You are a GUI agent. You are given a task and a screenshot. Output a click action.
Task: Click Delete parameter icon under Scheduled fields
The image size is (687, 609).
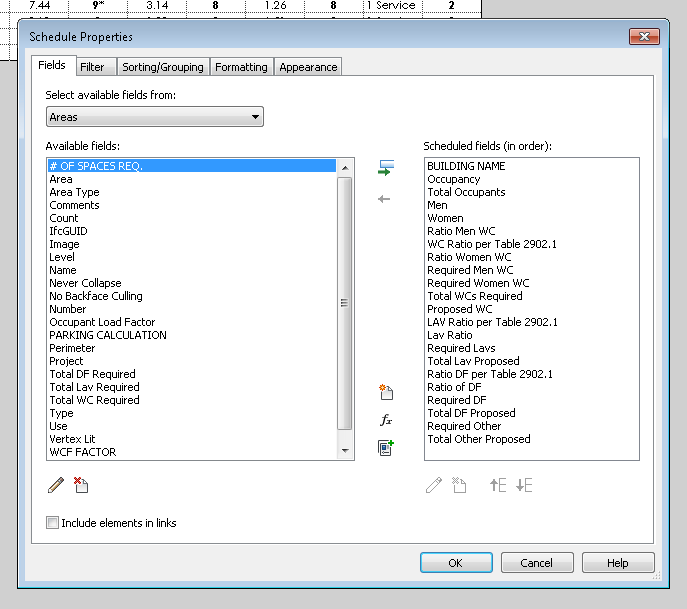(x=459, y=485)
